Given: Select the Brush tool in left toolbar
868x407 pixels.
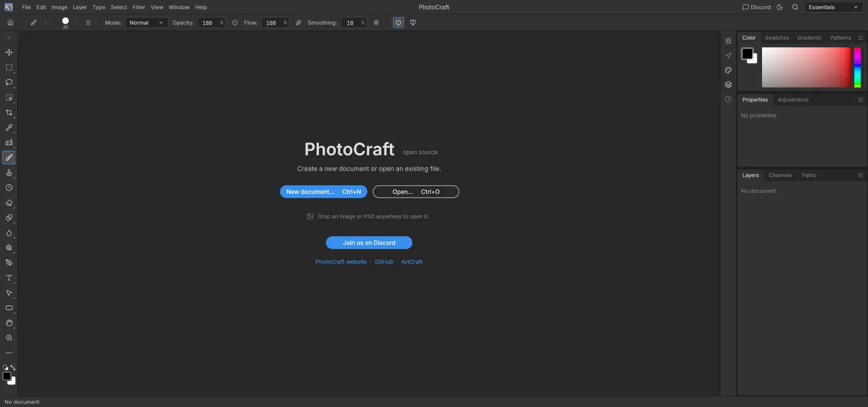Looking at the screenshot, I should 9,158.
